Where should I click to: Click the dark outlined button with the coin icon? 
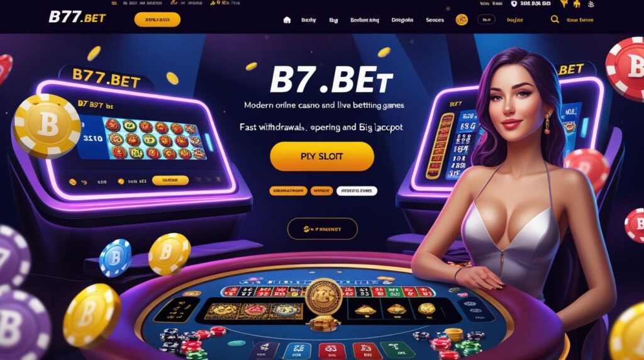pyautogui.click(x=323, y=229)
